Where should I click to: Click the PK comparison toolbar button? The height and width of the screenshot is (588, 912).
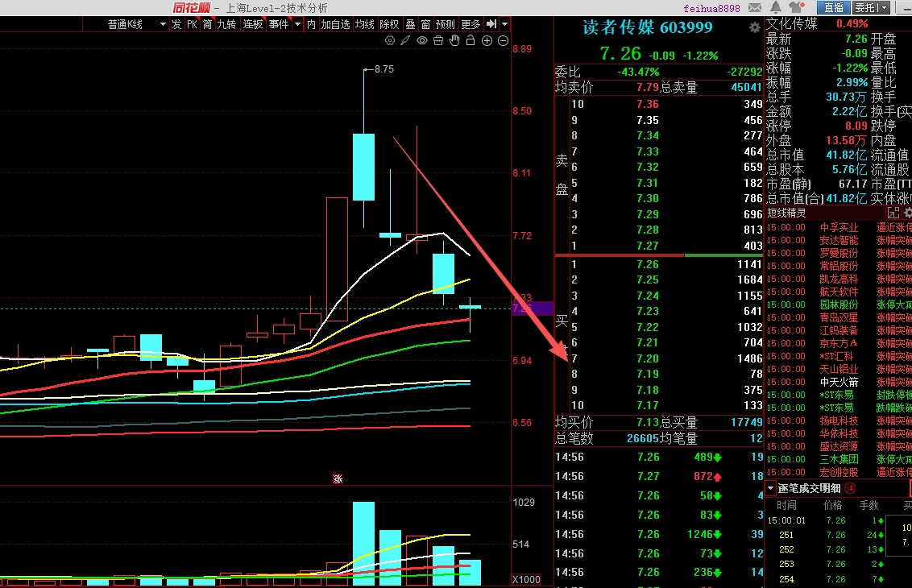point(192,24)
